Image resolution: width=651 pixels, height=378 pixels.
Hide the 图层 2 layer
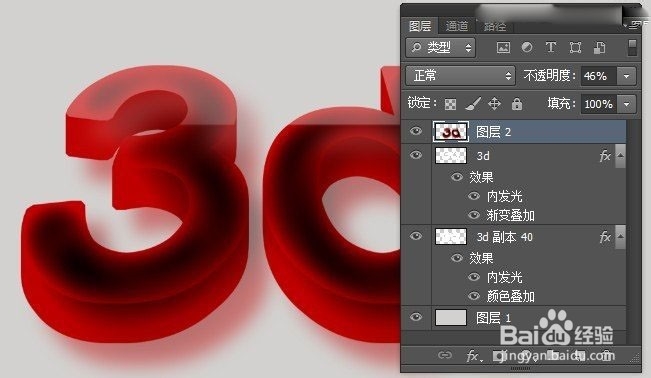(416, 132)
